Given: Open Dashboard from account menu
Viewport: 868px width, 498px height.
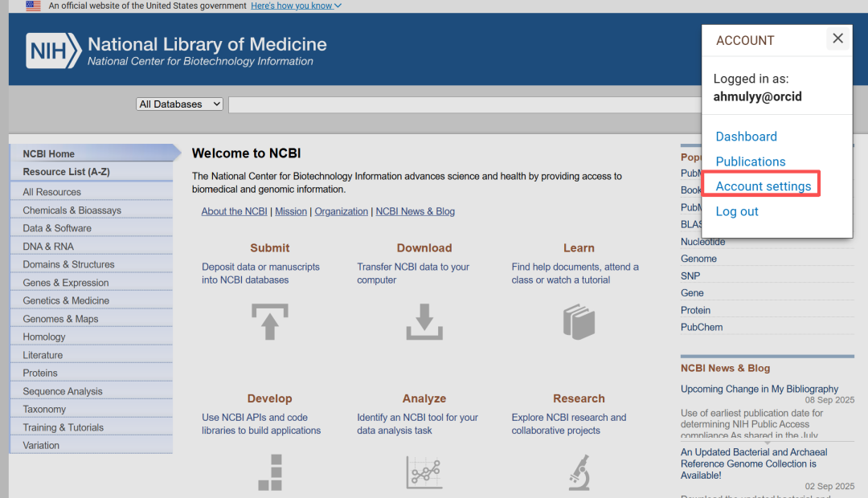Looking at the screenshot, I should (x=746, y=137).
